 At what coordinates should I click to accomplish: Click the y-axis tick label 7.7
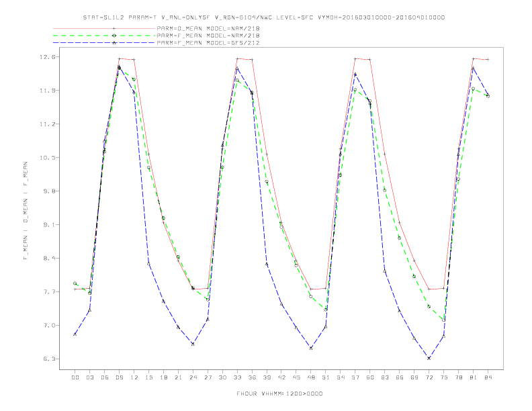(x=49, y=292)
